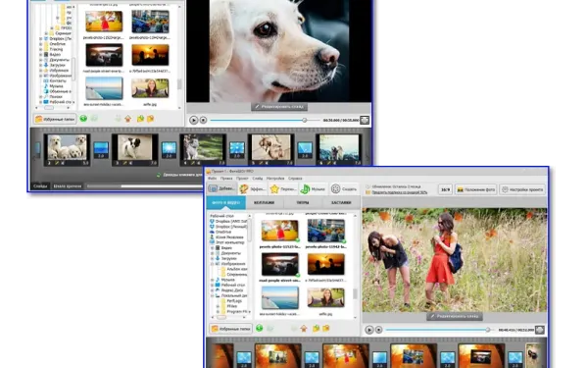Open the Настройки menu
588x368 pixels.
pyautogui.click(x=275, y=179)
